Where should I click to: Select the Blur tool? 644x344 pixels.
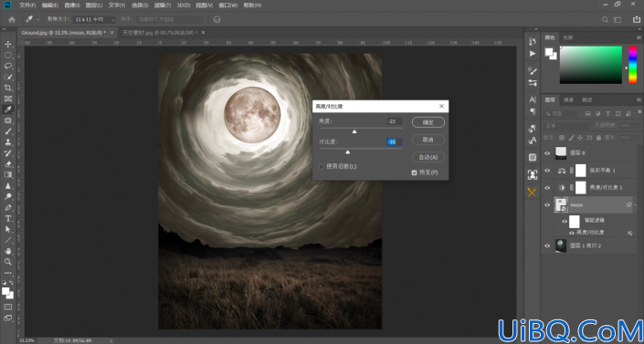8,185
